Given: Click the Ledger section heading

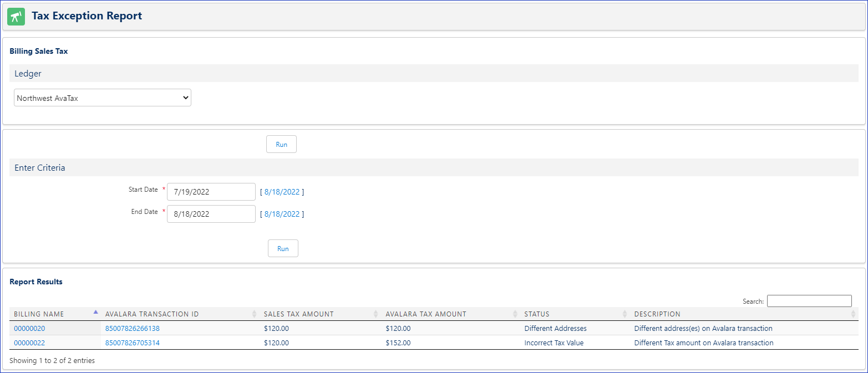Looking at the screenshot, I should coord(28,73).
